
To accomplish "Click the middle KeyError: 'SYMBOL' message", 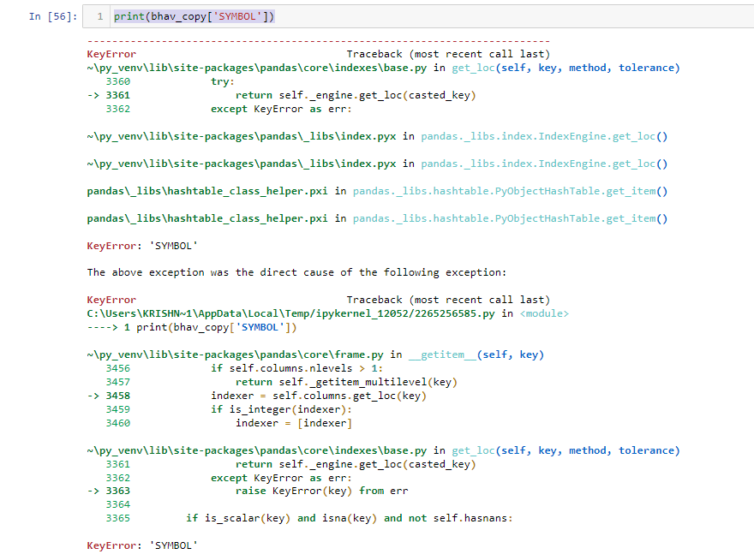I will 142,246.
